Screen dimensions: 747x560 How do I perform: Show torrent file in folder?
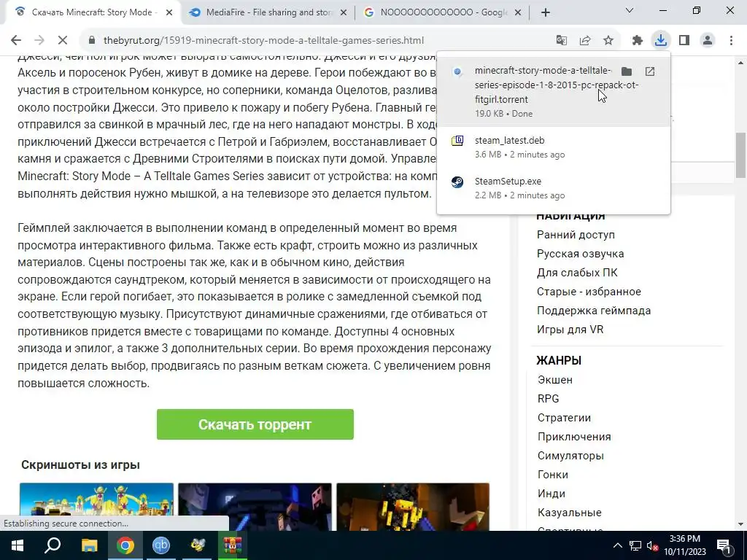tap(627, 71)
